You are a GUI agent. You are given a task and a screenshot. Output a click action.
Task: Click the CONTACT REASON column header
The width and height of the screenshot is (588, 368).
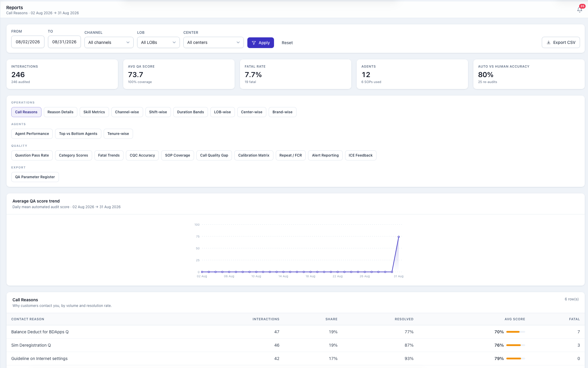(28, 319)
